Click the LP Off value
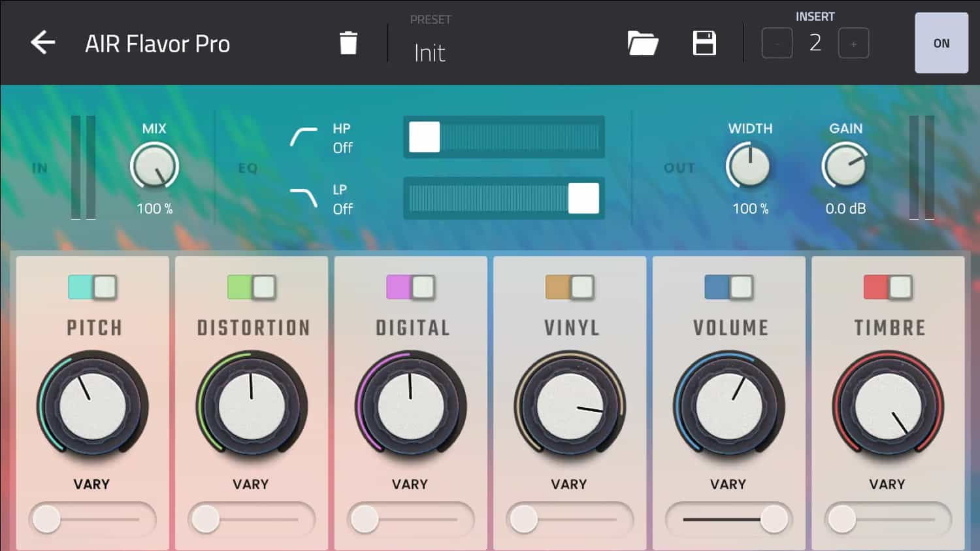This screenshot has width=980, height=551. (342, 209)
